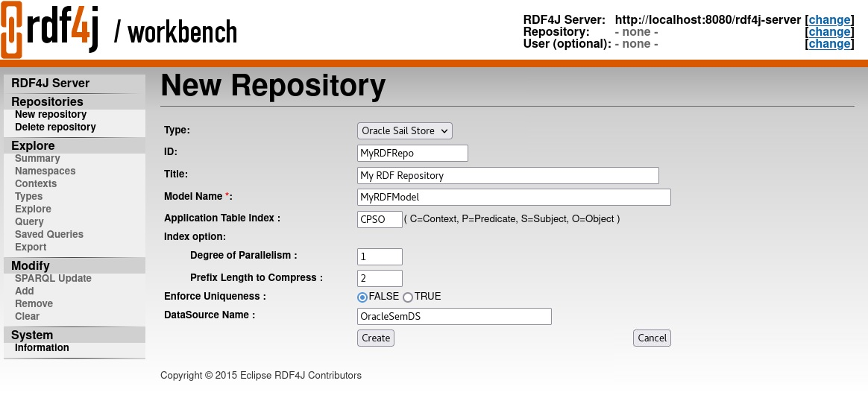This screenshot has width=868, height=407.
Task: Click the Explore section heading
Action: (x=33, y=146)
